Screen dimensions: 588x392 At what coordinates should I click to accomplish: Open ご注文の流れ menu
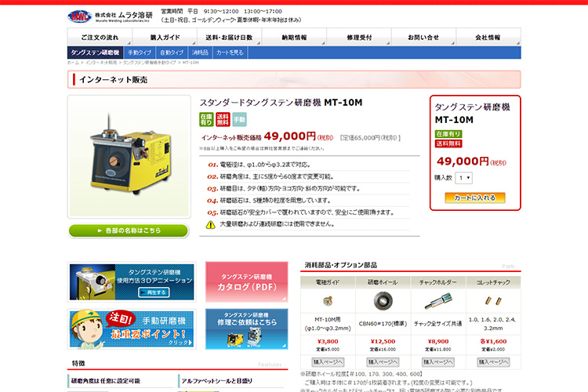[100, 37]
